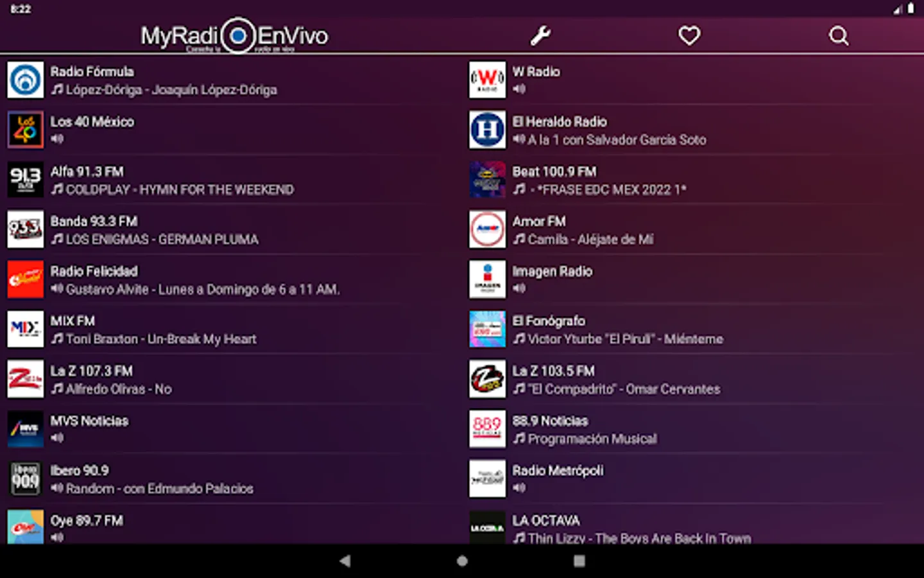Viewport: 924px width, 578px height.
Task: Tap the Imagen Radio logo
Action: click(488, 279)
